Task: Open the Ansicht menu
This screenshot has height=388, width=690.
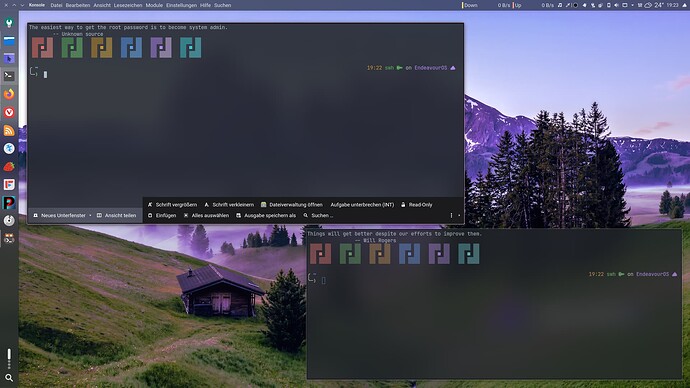Action: click(102, 5)
